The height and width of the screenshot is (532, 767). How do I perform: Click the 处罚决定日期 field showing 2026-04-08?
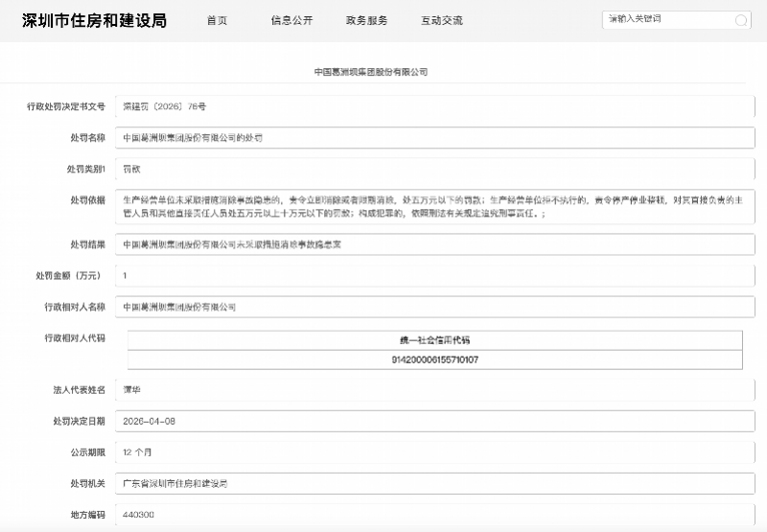click(435, 422)
